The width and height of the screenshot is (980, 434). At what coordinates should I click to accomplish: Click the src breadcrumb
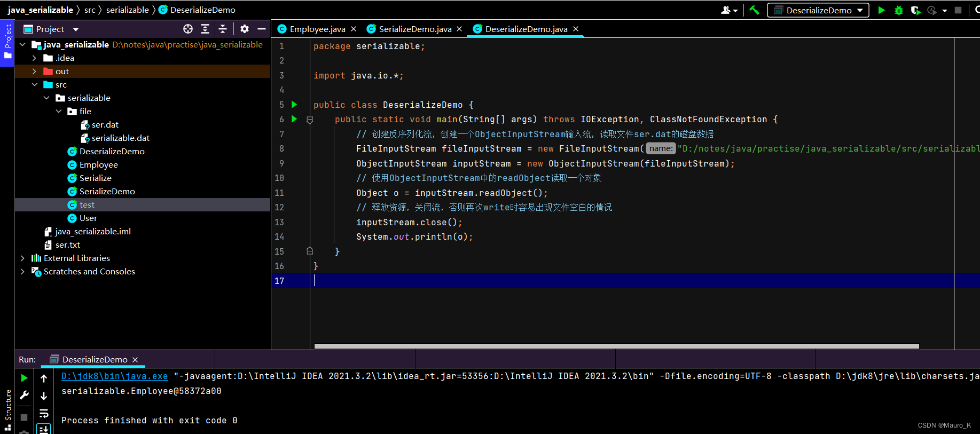click(x=90, y=10)
